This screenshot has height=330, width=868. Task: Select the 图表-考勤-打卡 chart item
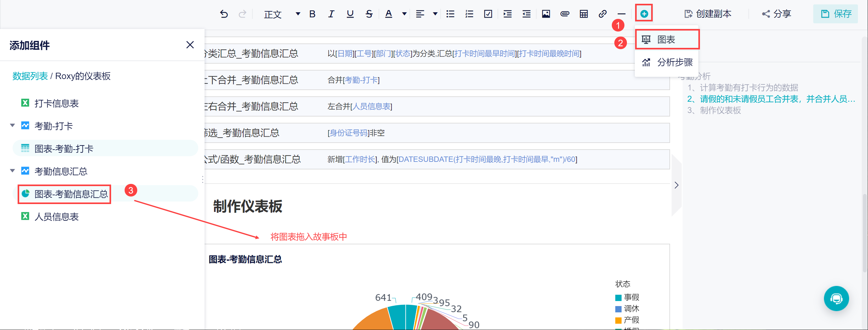pyautogui.click(x=105, y=148)
